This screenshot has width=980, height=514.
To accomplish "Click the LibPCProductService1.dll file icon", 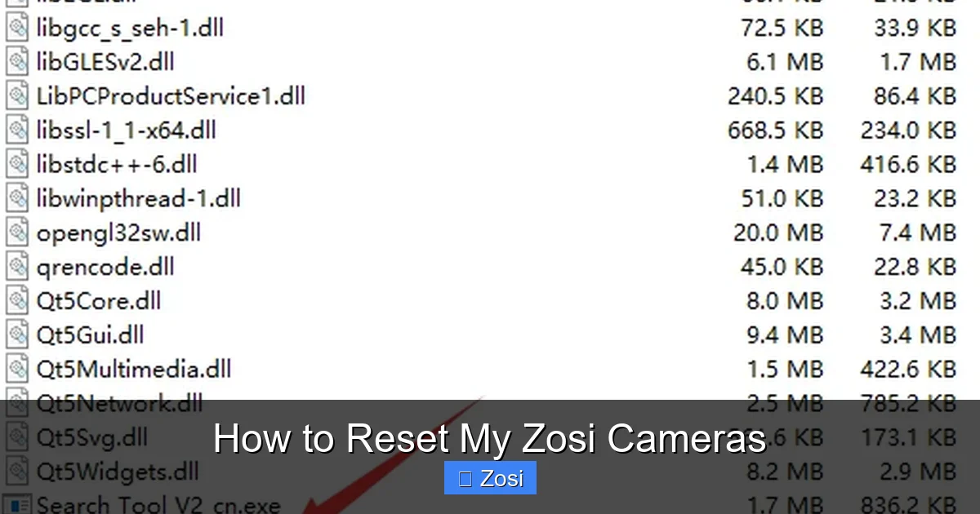I will [16, 95].
